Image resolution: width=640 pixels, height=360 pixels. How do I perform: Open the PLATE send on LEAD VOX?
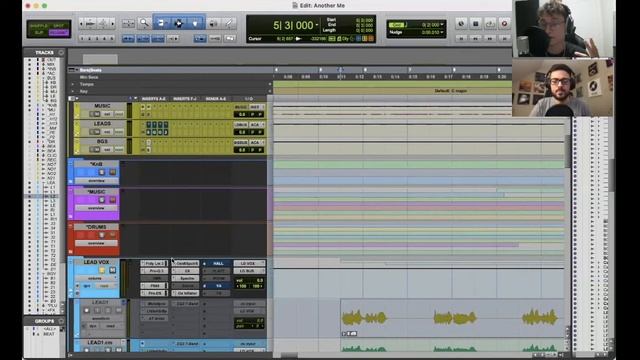(218, 271)
